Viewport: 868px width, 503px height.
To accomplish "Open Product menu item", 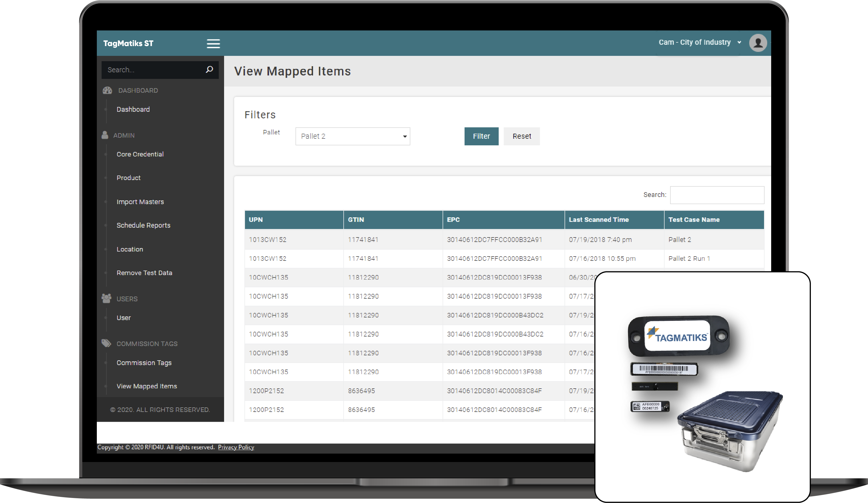I will 128,178.
